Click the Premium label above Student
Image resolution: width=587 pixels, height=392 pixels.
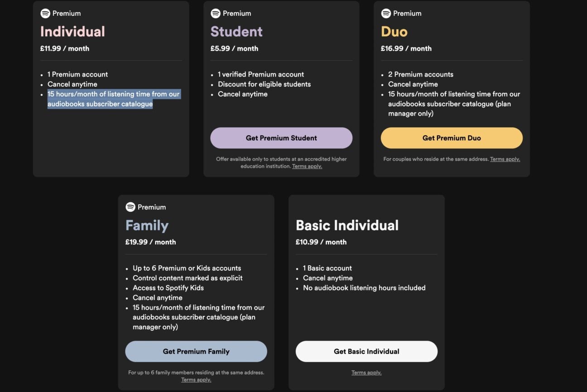(x=236, y=13)
